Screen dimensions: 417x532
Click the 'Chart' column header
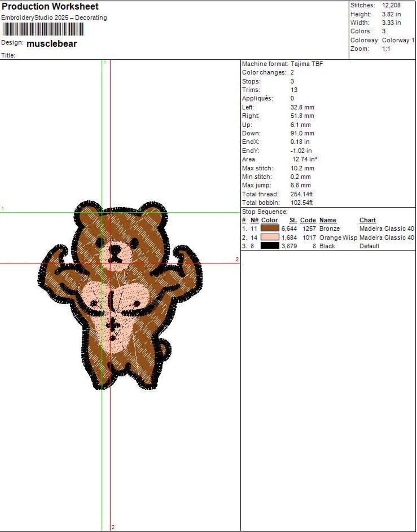(368, 220)
